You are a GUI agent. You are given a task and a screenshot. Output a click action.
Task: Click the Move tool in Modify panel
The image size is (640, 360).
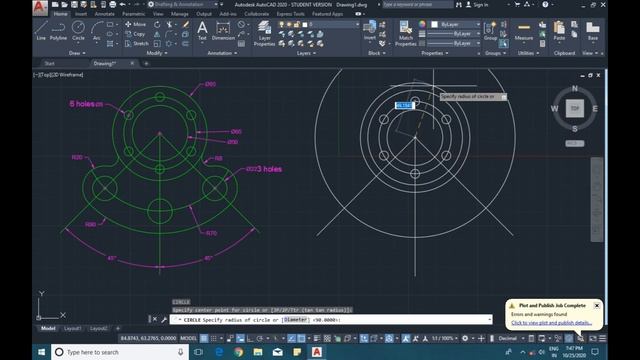point(136,24)
